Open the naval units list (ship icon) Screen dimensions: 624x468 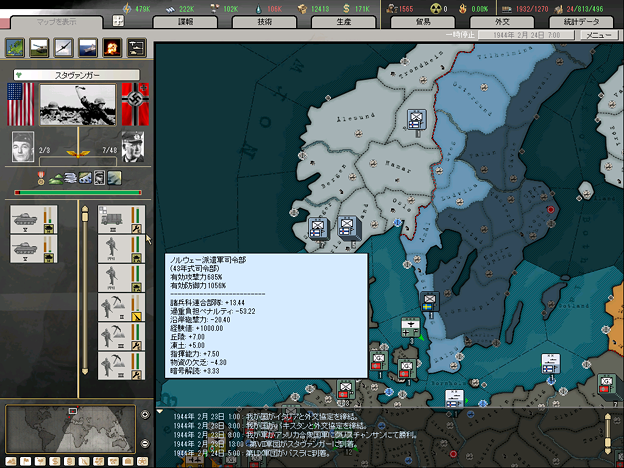coord(88,47)
